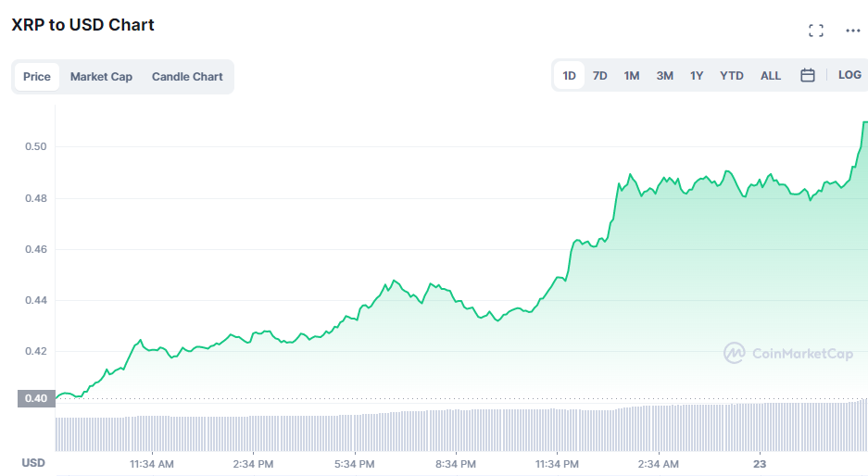Open the three-dot more options menu

pos(852,31)
